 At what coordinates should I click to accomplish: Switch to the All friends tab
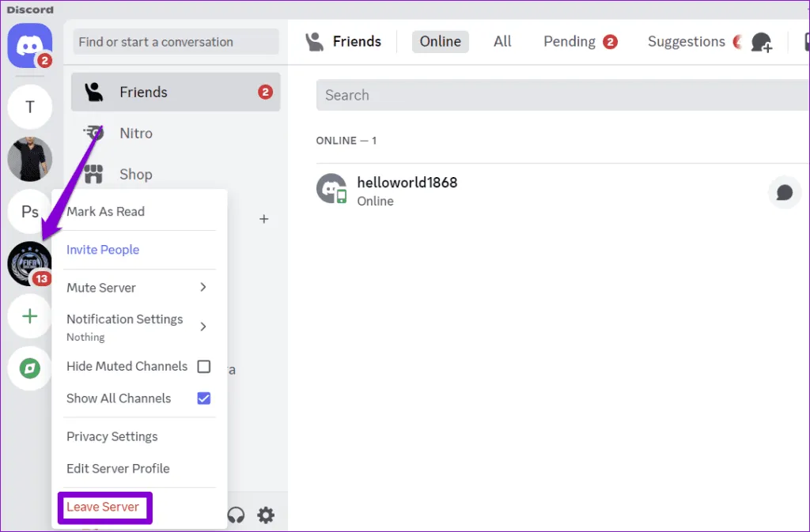[502, 42]
